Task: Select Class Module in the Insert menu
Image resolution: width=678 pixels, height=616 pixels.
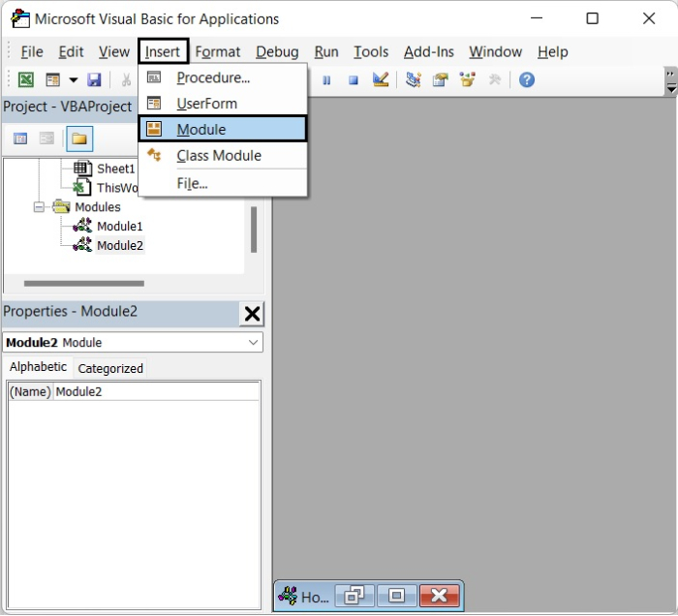Action: coord(218,156)
